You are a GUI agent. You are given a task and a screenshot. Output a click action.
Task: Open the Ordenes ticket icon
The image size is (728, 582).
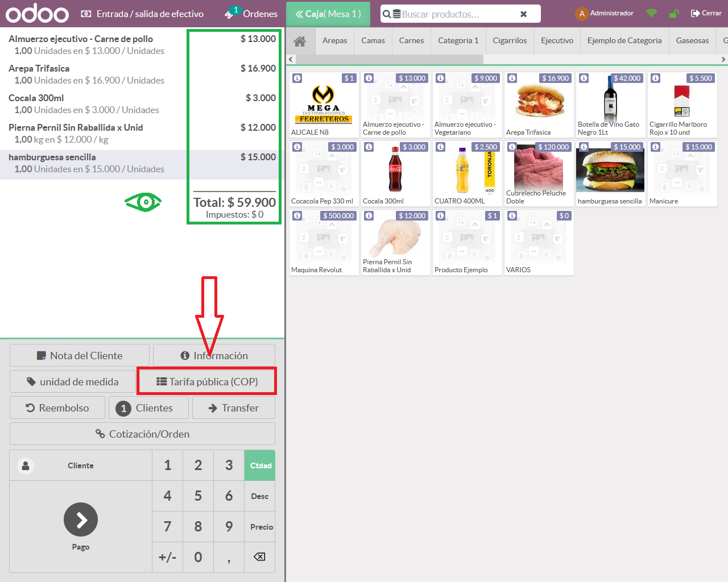(x=230, y=14)
